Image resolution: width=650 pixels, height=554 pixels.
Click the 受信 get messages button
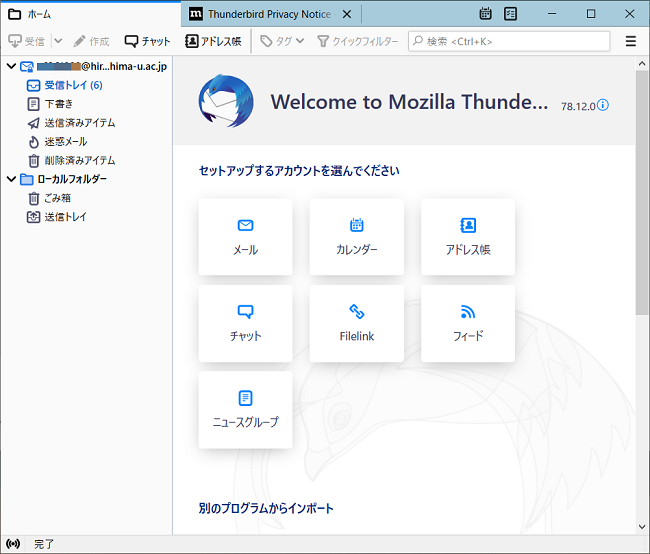[27, 41]
